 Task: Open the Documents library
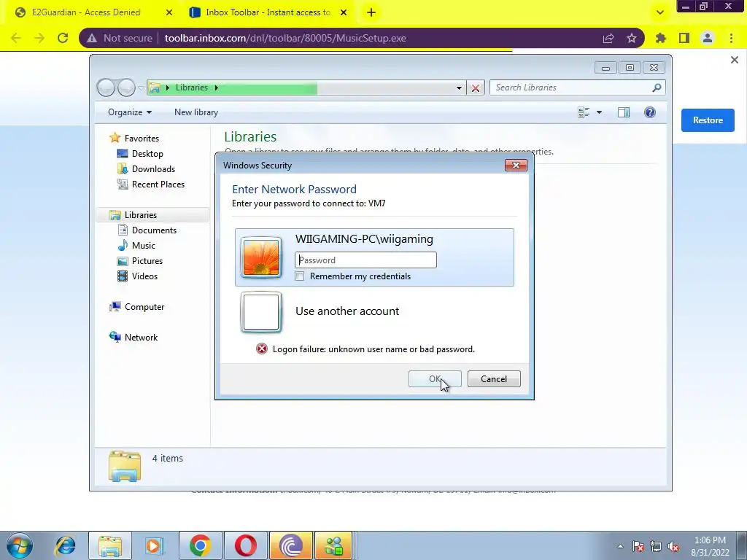tap(154, 230)
